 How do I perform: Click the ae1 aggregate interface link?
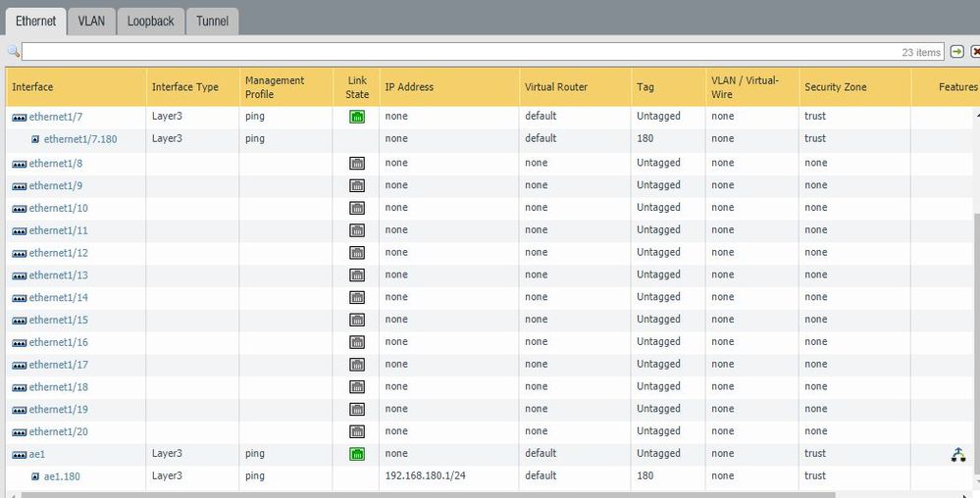click(37, 454)
